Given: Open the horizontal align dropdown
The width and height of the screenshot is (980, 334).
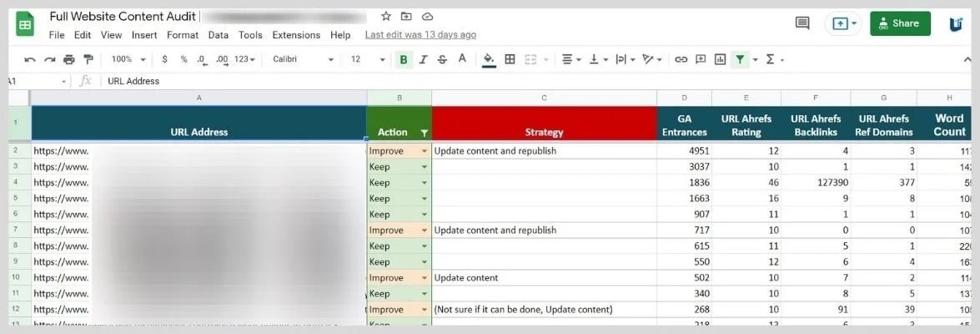Looking at the screenshot, I should [571, 59].
